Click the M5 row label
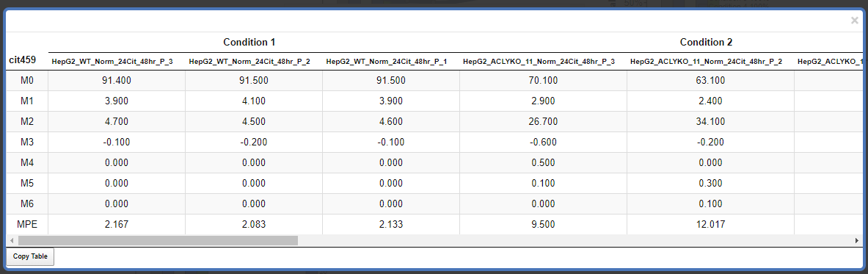868x274 pixels. [27, 183]
